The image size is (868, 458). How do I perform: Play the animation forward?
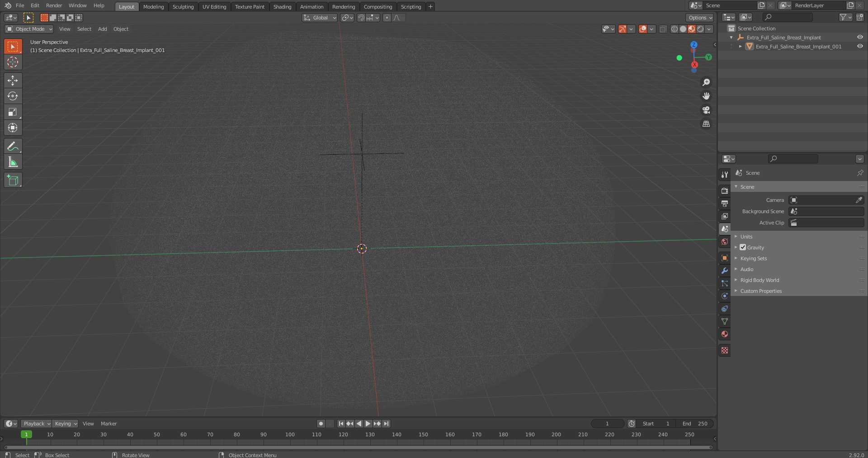click(x=368, y=424)
